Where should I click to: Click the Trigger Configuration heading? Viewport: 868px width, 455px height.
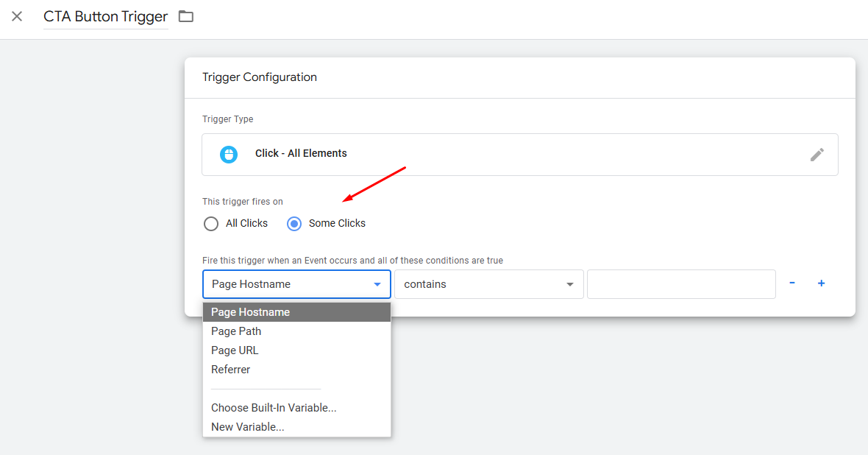[x=260, y=77]
